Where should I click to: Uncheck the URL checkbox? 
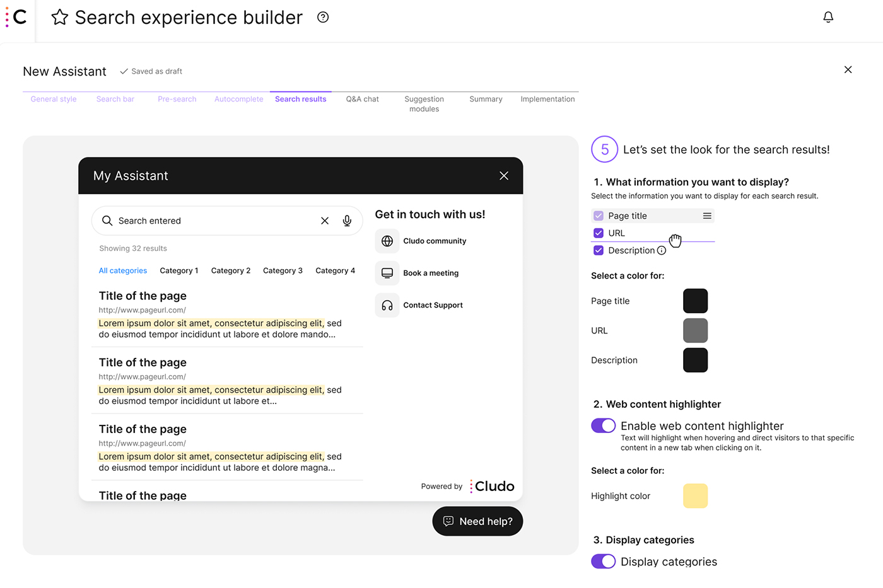pyautogui.click(x=599, y=233)
